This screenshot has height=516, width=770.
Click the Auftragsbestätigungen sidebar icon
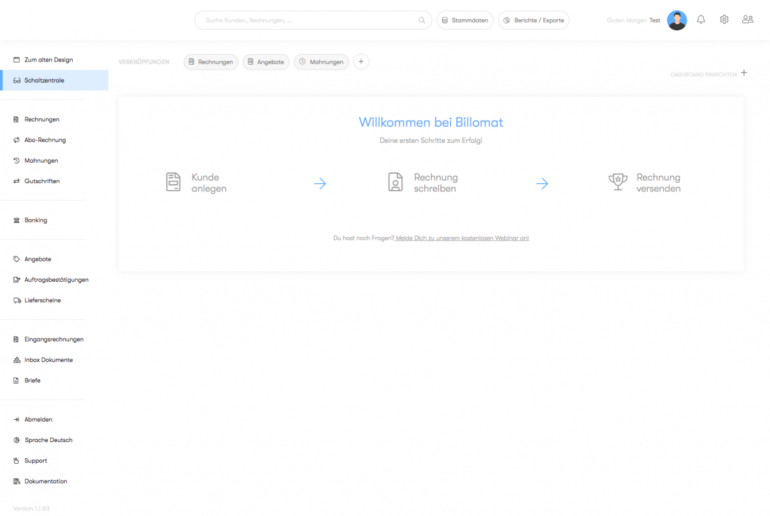click(16, 279)
